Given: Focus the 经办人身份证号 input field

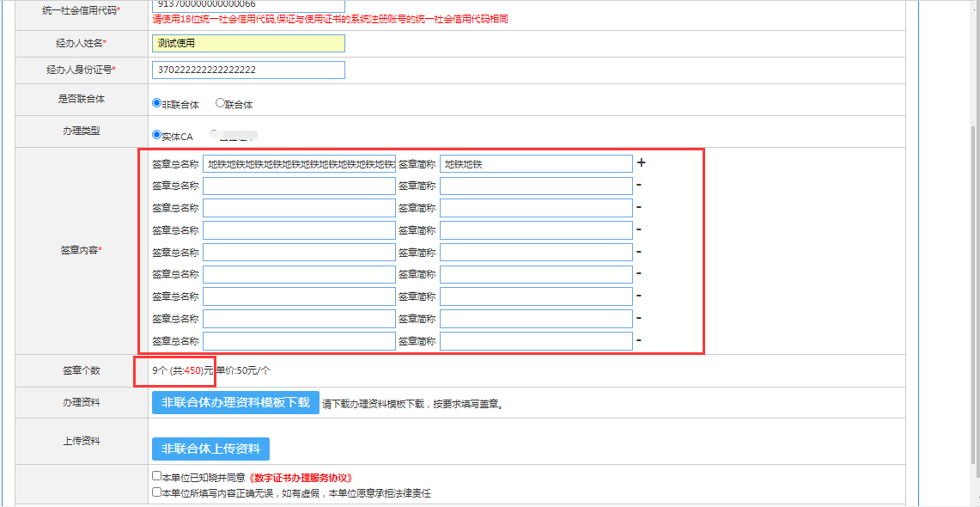Looking at the screenshot, I should pos(247,70).
